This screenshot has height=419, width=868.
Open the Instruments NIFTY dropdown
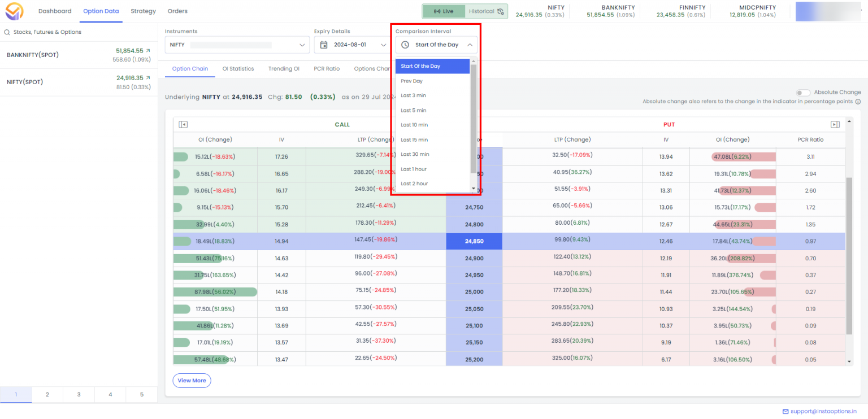(301, 45)
